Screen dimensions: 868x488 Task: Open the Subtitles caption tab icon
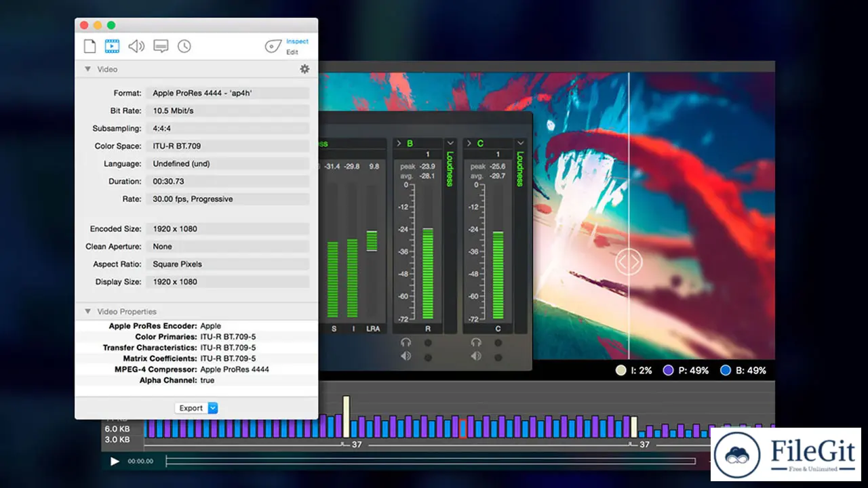click(161, 46)
